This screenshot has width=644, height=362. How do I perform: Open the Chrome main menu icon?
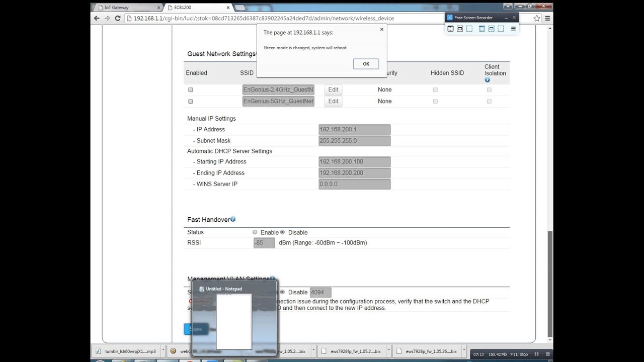547,18
